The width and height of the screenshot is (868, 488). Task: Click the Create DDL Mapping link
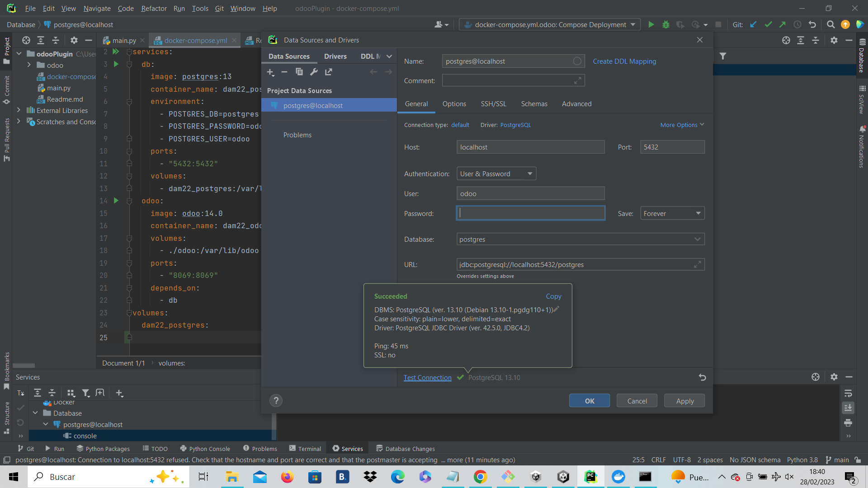[x=624, y=61]
